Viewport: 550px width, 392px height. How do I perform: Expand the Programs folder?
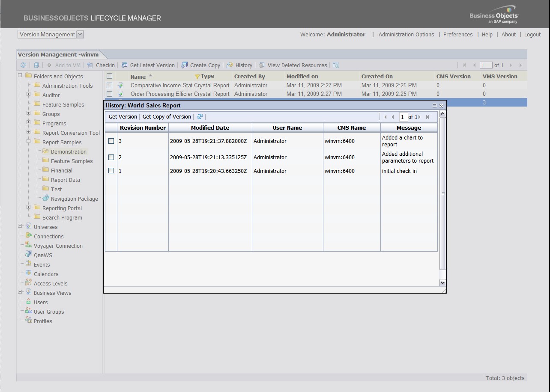(x=29, y=123)
